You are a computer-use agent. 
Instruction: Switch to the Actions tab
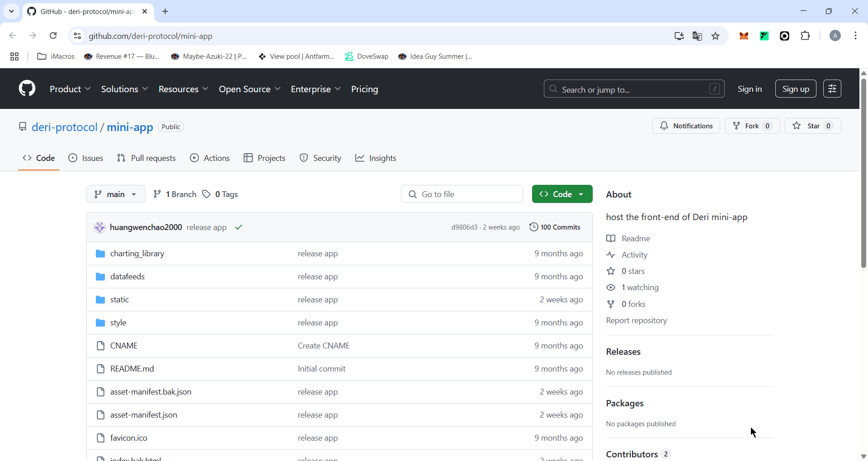(210, 158)
